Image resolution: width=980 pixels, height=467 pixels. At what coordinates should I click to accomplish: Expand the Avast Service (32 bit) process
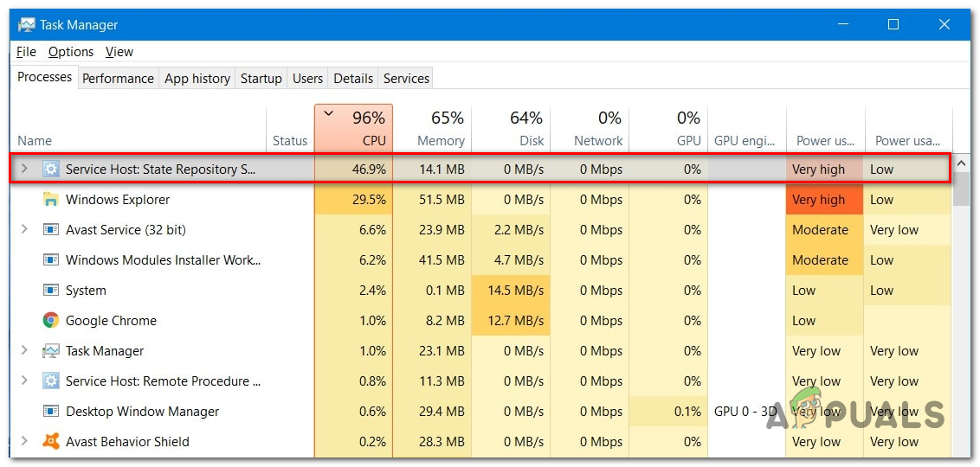click(x=24, y=230)
